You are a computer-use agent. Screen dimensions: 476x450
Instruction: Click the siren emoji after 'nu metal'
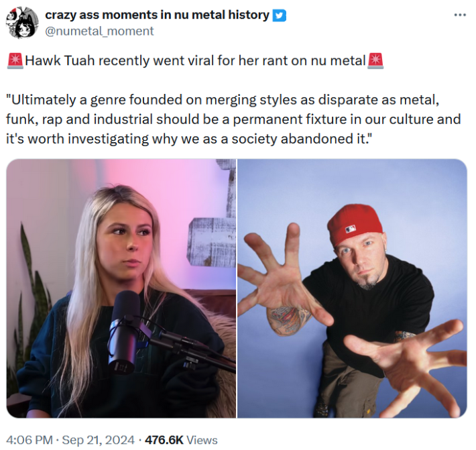coord(376,61)
